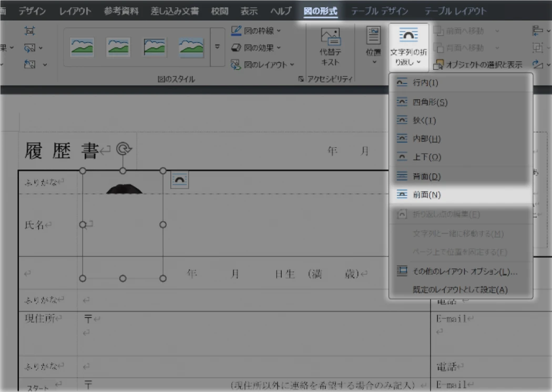
Task: Click the 位置 (Position) icon
Action: [373, 47]
